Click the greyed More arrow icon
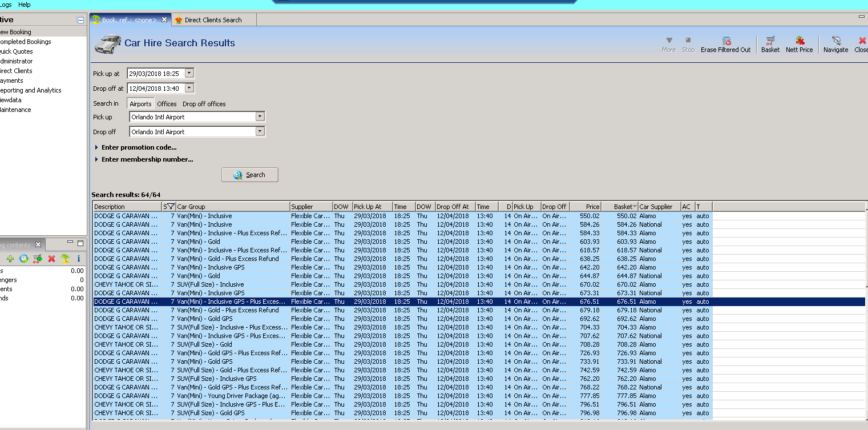 point(669,41)
